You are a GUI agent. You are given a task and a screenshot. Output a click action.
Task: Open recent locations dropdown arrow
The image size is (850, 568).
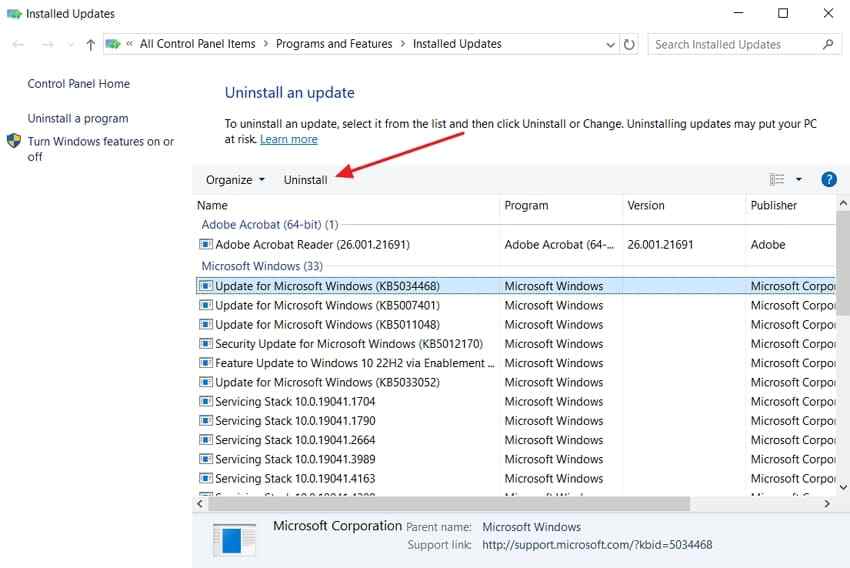(70, 44)
